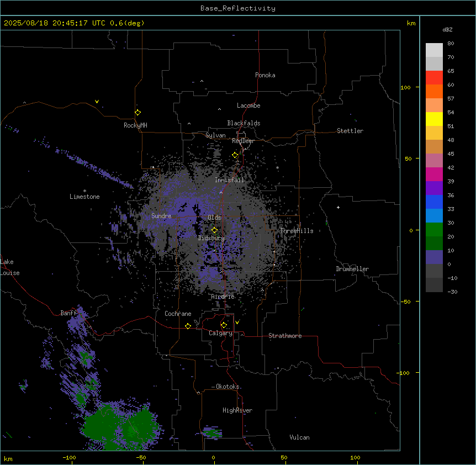Click the Banff town label

69,313
